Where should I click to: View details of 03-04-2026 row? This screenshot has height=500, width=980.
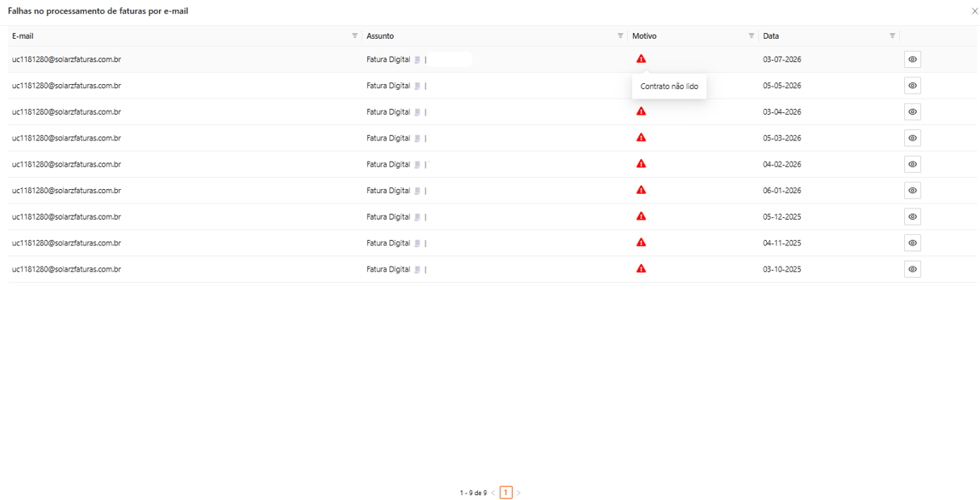912,111
